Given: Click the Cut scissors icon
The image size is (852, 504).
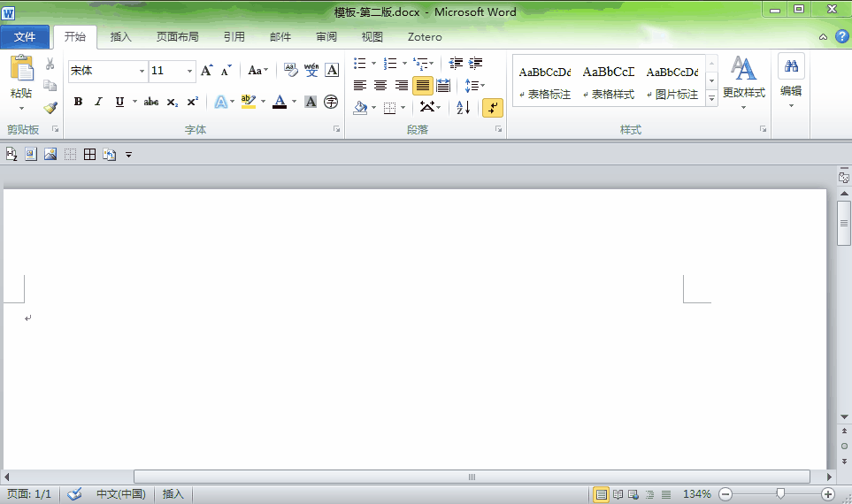Looking at the screenshot, I should pyautogui.click(x=50, y=64).
